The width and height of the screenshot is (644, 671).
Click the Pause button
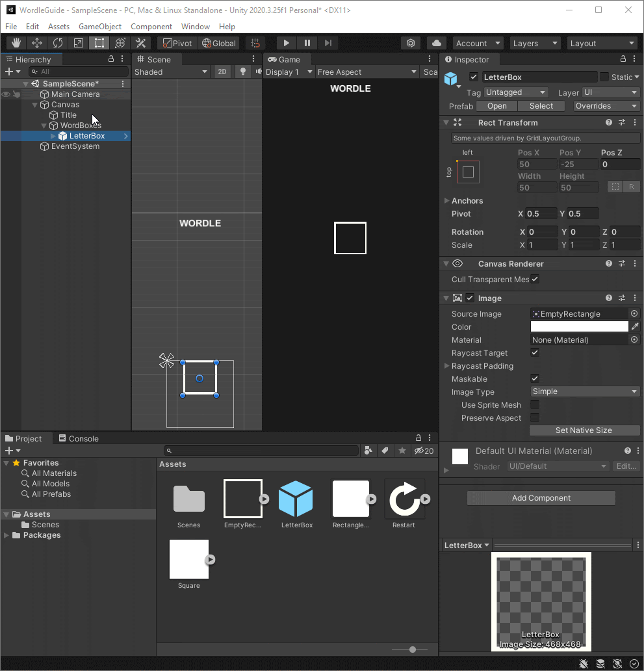click(307, 43)
